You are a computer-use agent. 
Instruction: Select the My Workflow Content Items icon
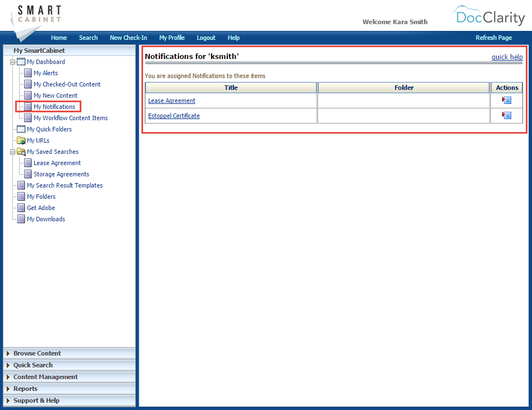click(x=27, y=118)
